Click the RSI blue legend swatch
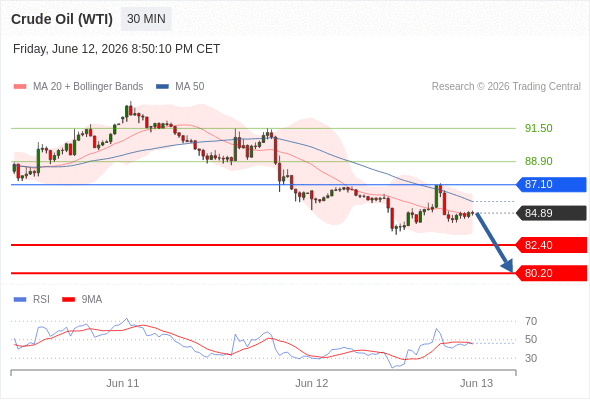 click(x=20, y=300)
